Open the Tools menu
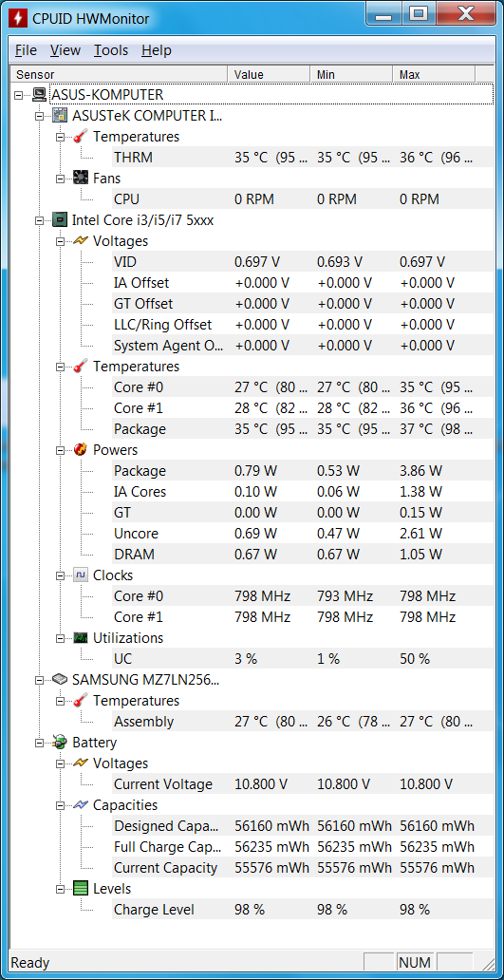This screenshot has height=980, width=504. click(x=111, y=50)
